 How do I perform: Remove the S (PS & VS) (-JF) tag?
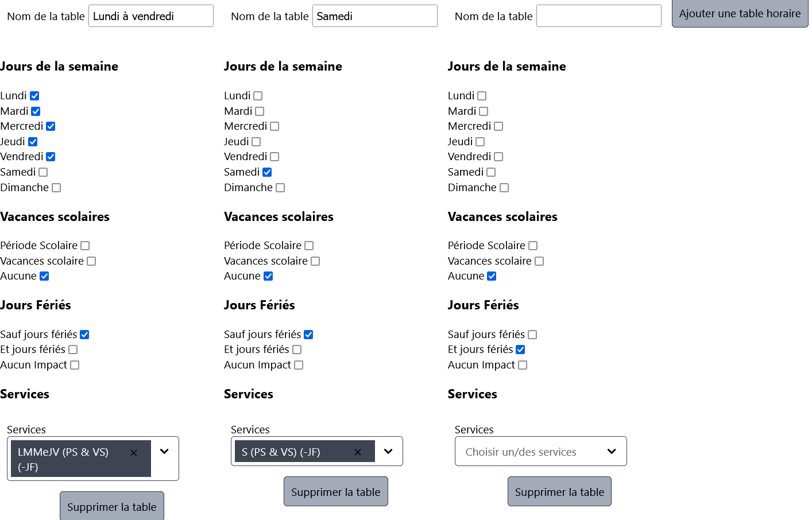tap(358, 452)
